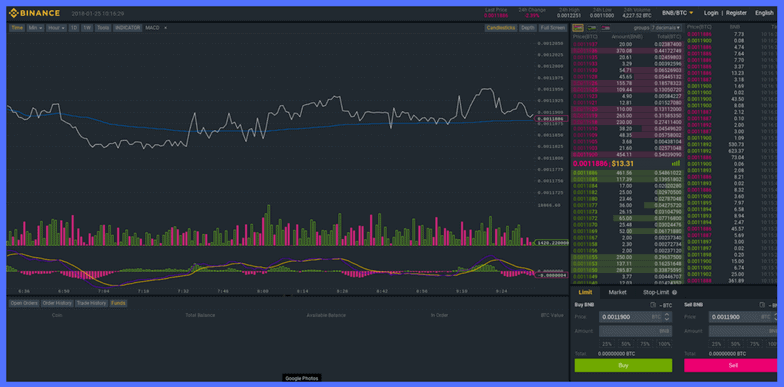Open the Min interval dropdown
This screenshot has width=784, height=387.
tap(35, 28)
